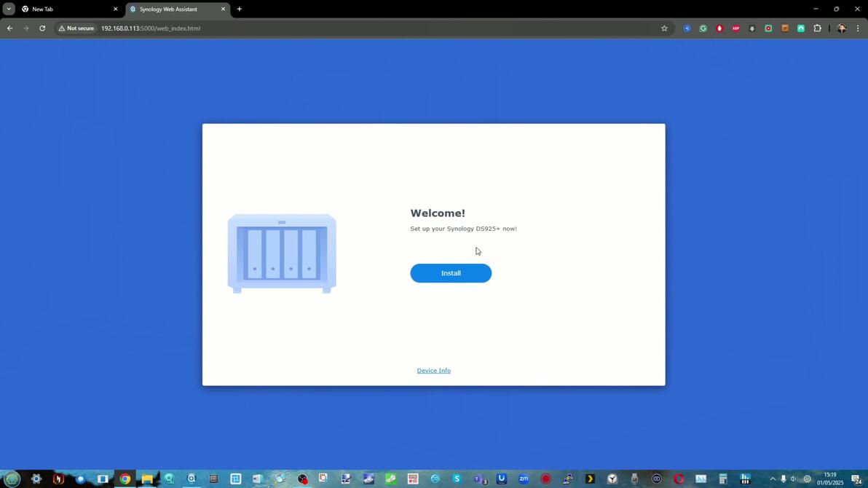Screen dimensions: 868x488
Task: Click the blue Install button
Action: [x=451, y=273]
